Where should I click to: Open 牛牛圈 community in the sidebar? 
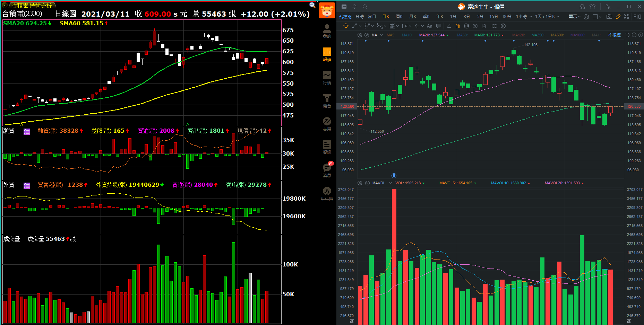coord(327,194)
